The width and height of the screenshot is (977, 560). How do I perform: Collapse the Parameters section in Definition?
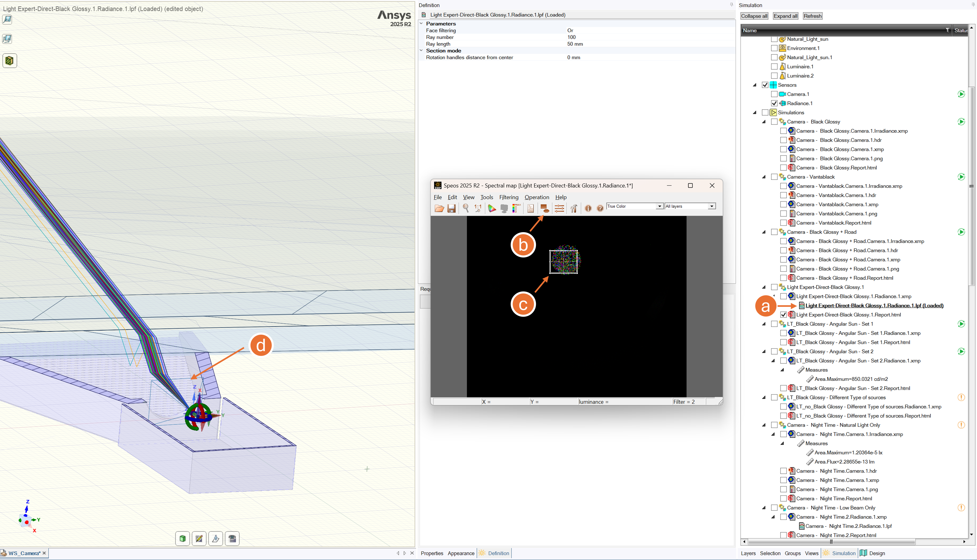pos(421,24)
